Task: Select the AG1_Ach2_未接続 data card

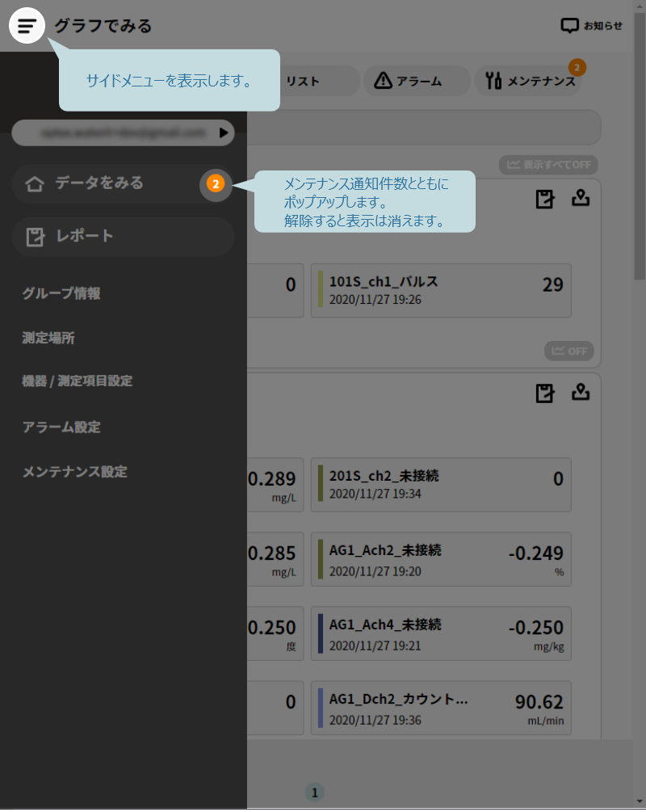Action: click(x=441, y=559)
